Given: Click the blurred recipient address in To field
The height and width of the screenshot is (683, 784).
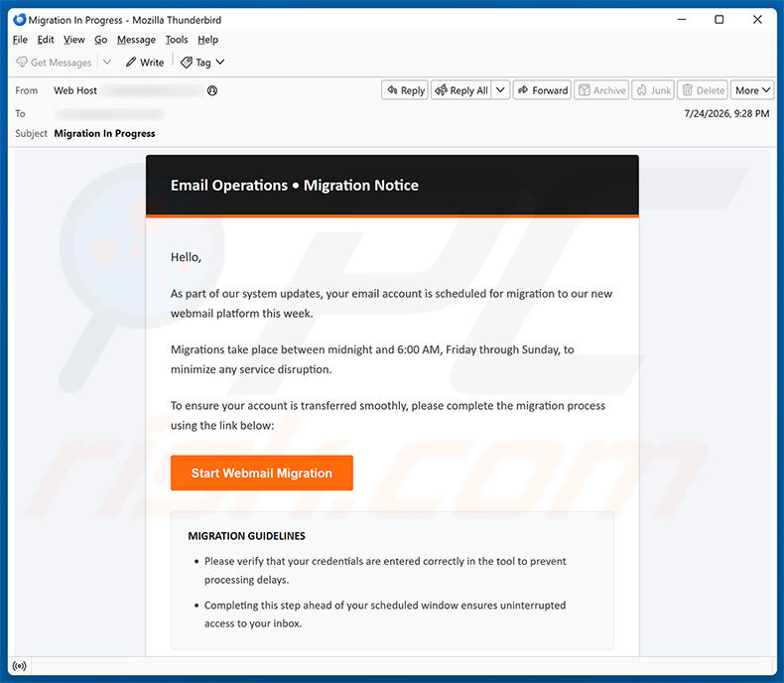Looking at the screenshot, I should [x=109, y=114].
